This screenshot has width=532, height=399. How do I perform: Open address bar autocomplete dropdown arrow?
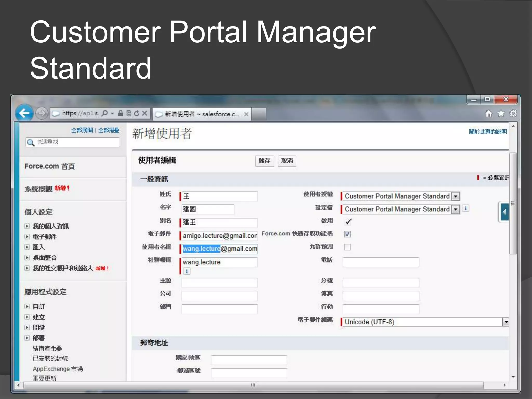[x=112, y=114]
